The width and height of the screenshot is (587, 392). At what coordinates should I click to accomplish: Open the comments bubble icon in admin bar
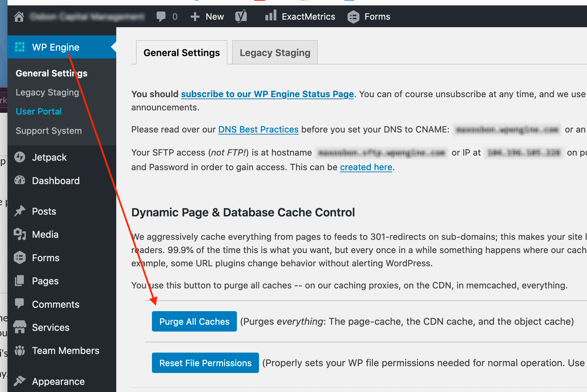[x=161, y=17]
